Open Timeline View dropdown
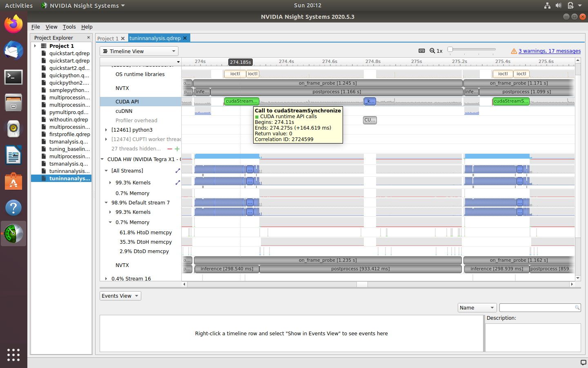Screen dimensions: 588x368 tap(139, 51)
